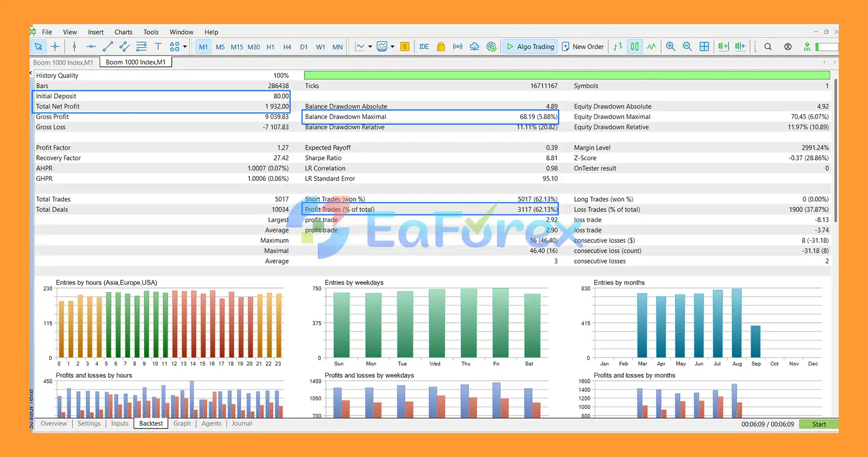Switch to the Graph tab
Image resolution: width=868 pixels, height=457 pixels.
(x=182, y=423)
